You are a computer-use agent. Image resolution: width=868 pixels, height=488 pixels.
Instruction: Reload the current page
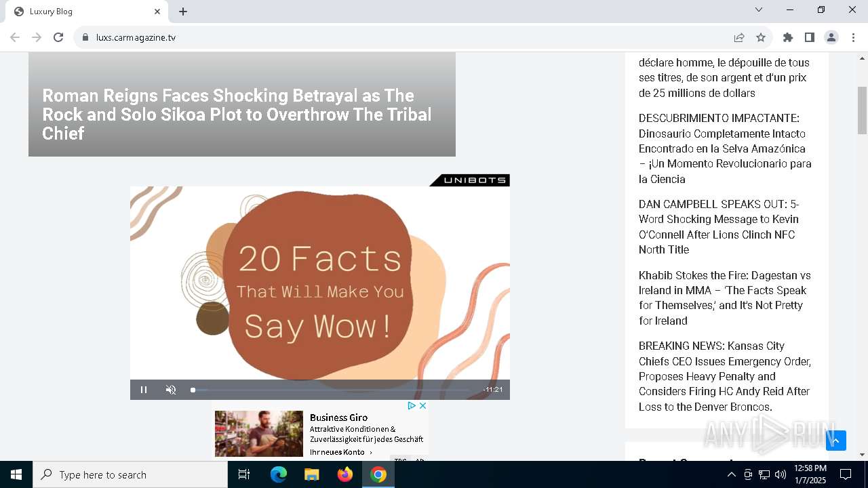pyautogui.click(x=58, y=37)
